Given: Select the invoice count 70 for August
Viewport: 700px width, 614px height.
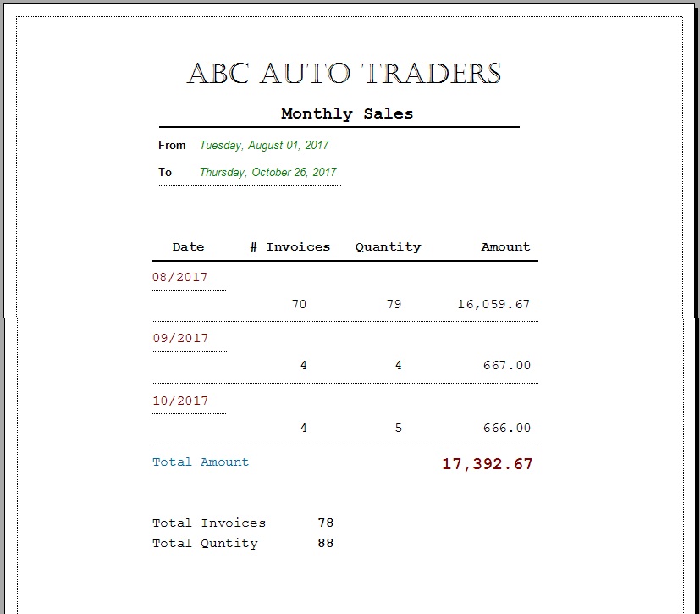Looking at the screenshot, I should [299, 305].
